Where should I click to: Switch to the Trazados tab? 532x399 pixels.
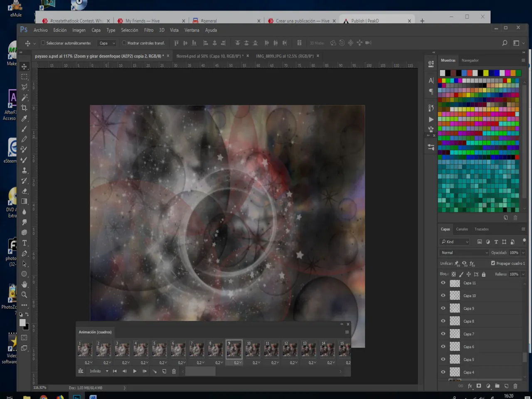[x=481, y=229]
